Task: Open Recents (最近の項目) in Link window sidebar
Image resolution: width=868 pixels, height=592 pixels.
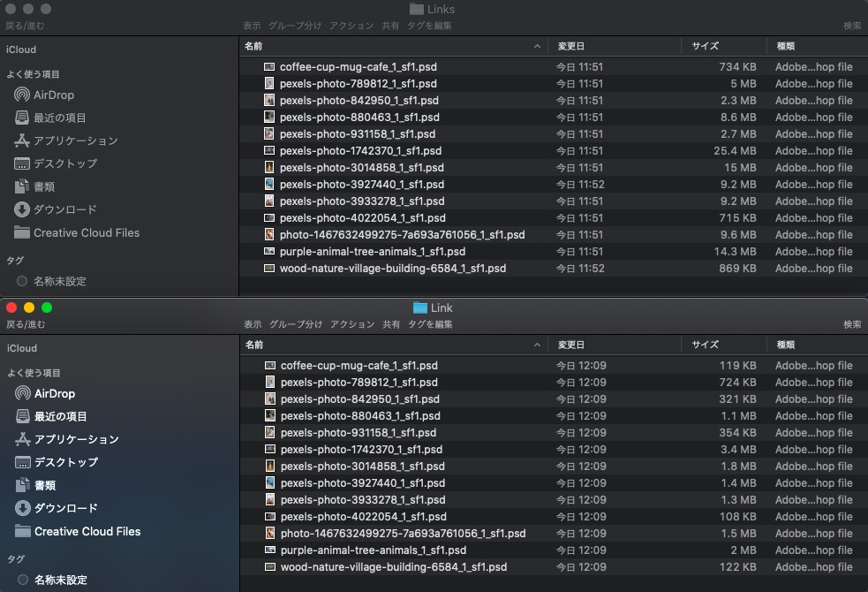Action: pyautogui.click(x=51, y=416)
